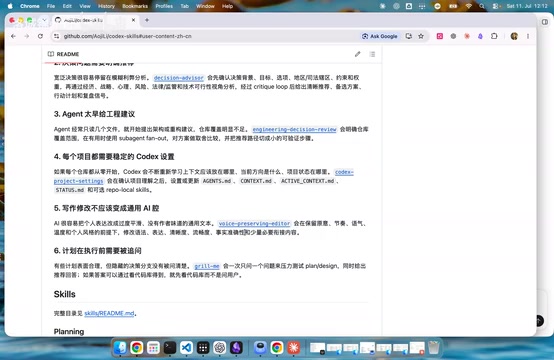The height and width of the screenshot is (360, 554).
Task: Click the Ask Google button
Action: point(379,36)
